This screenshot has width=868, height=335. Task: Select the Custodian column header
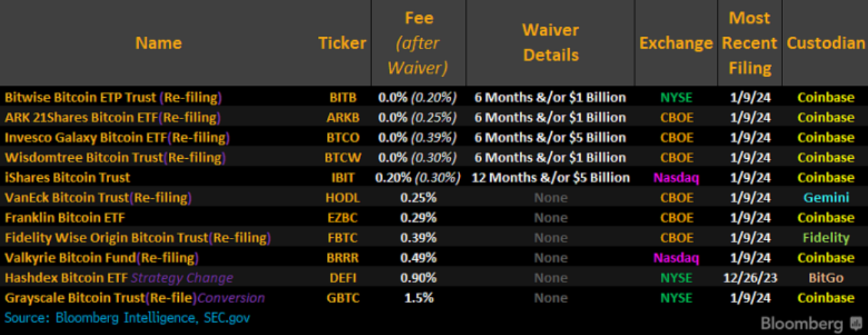pos(826,43)
